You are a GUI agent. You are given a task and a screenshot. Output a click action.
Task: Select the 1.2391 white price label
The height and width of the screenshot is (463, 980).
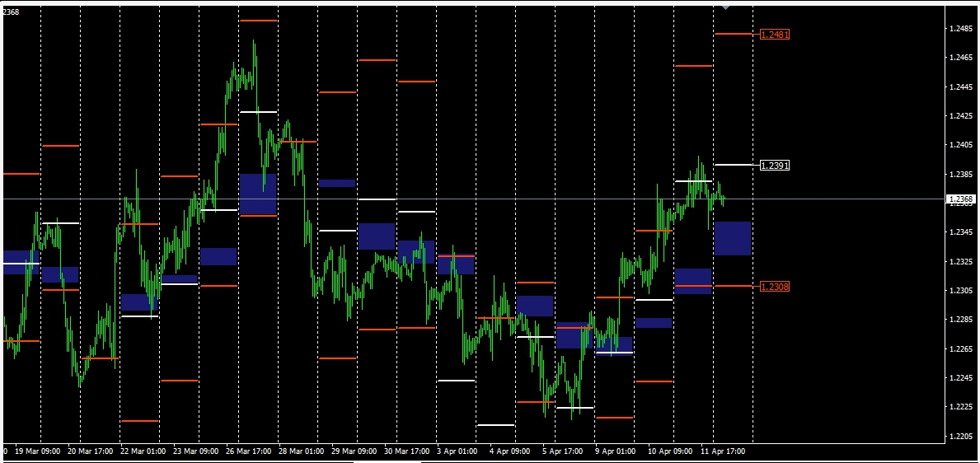point(774,166)
